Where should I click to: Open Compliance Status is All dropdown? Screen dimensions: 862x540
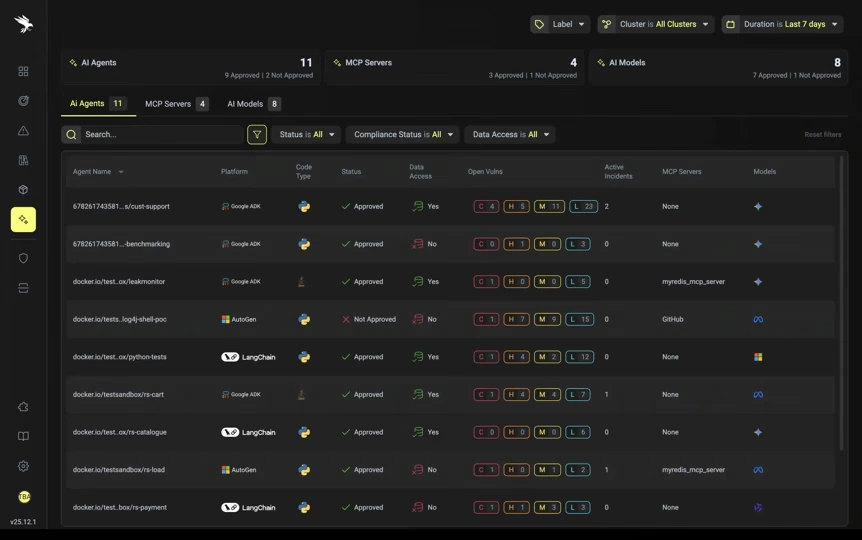[x=403, y=135]
